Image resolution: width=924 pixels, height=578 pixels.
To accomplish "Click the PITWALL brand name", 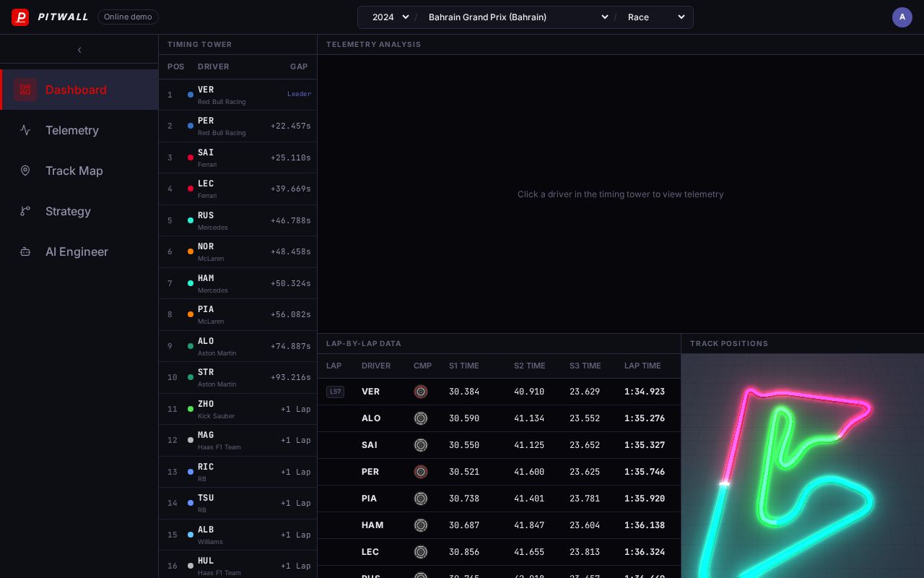I will [x=64, y=17].
